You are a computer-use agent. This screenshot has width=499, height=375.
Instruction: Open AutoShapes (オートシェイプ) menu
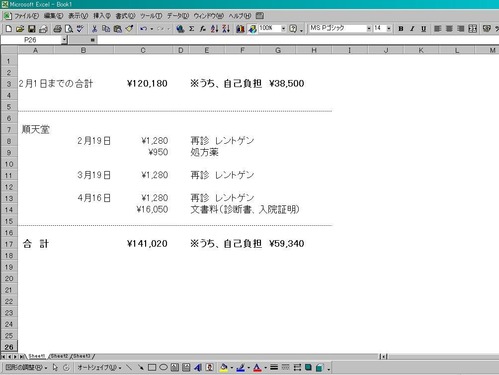point(99,368)
